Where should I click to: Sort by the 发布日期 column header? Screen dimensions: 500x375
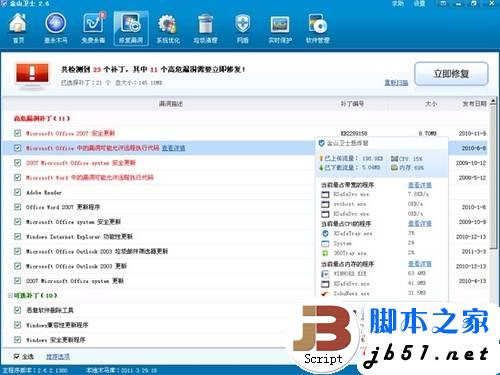tap(474, 104)
